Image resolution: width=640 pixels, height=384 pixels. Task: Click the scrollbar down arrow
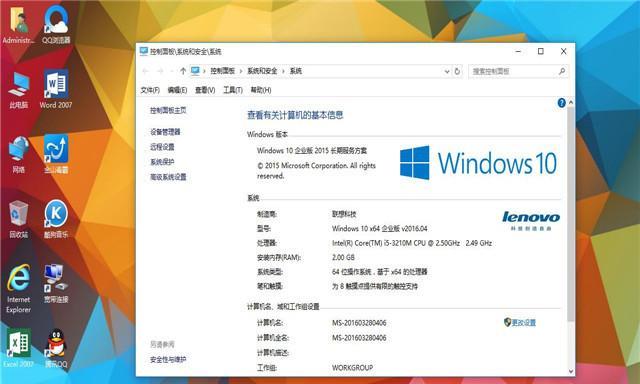(x=571, y=372)
